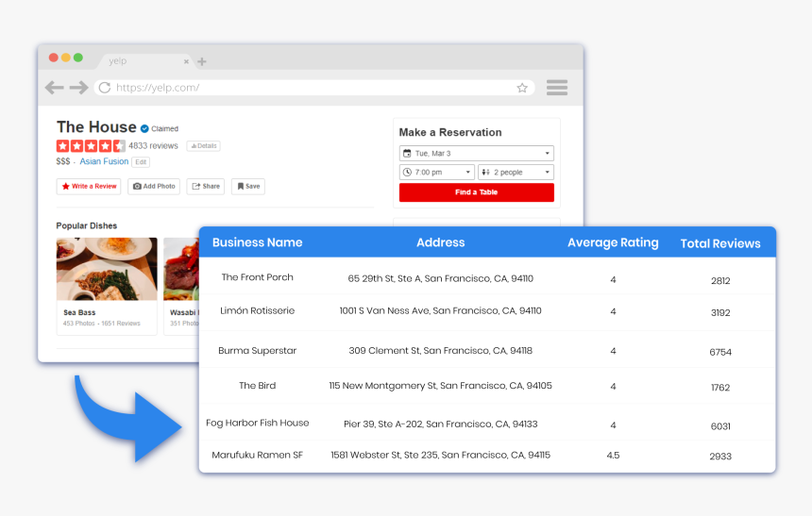Screen dimensions: 812x516
Task: Open the Wasabi dish photo
Action: (181, 269)
